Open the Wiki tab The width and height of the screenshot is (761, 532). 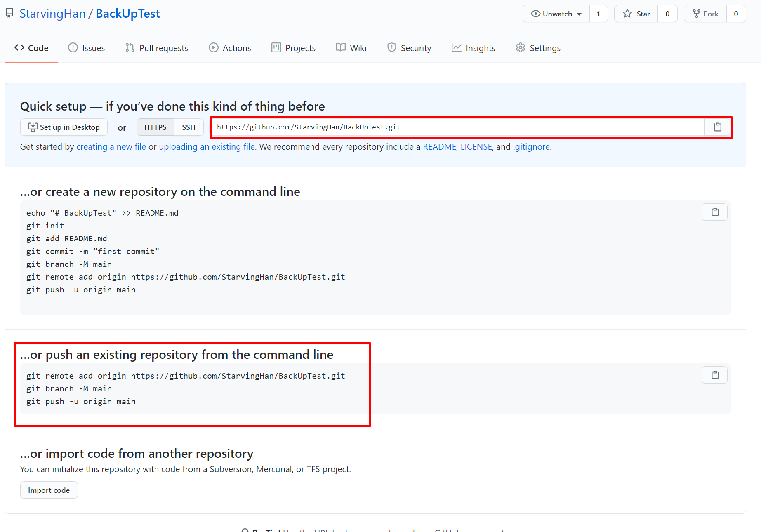351,48
